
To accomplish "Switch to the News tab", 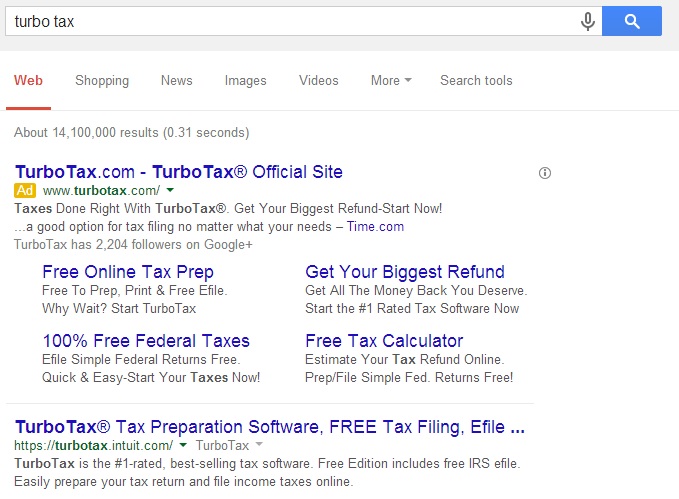I will pos(177,81).
